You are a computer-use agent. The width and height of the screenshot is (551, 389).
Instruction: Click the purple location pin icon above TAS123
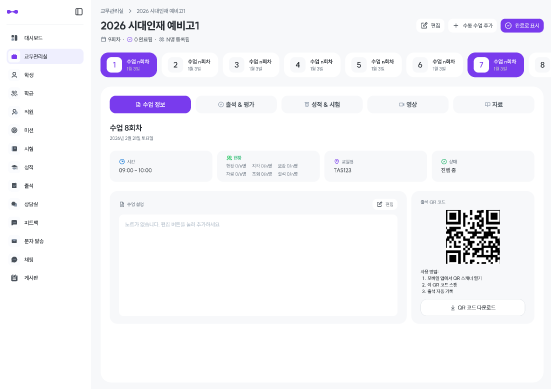337,162
